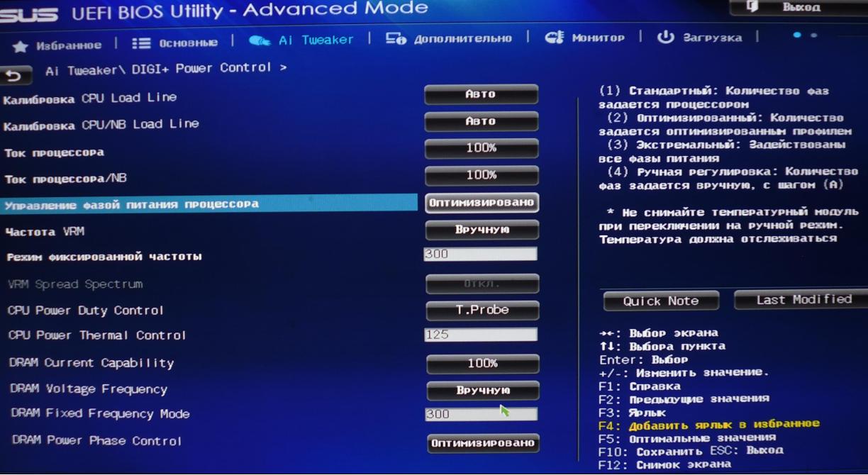
Task: Open Частота VRM Вручную dropdown
Action: point(482,230)
